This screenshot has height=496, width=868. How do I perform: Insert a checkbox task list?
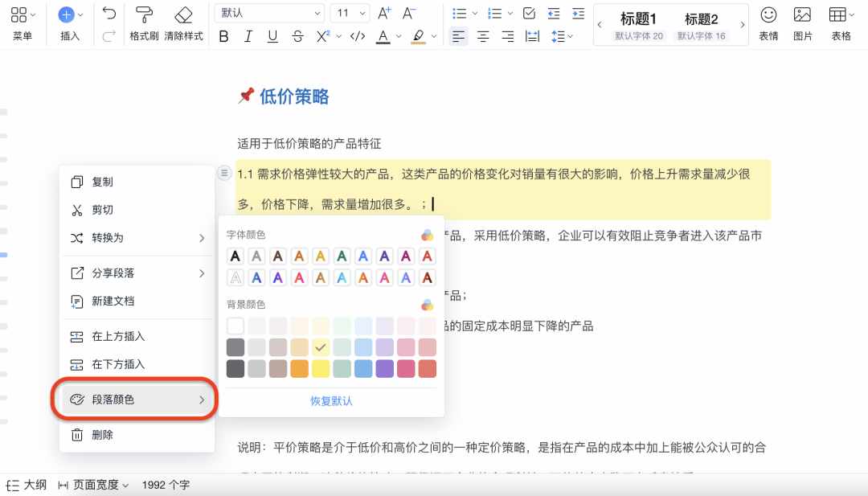(529, 13)
